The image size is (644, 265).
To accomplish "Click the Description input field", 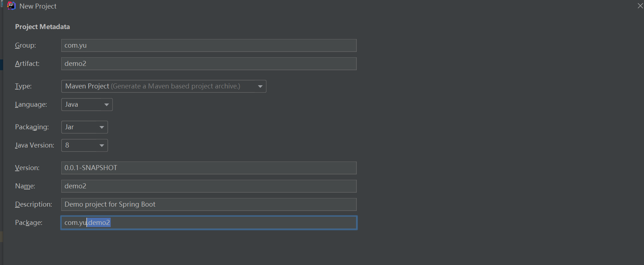I will tap(209, 204).
